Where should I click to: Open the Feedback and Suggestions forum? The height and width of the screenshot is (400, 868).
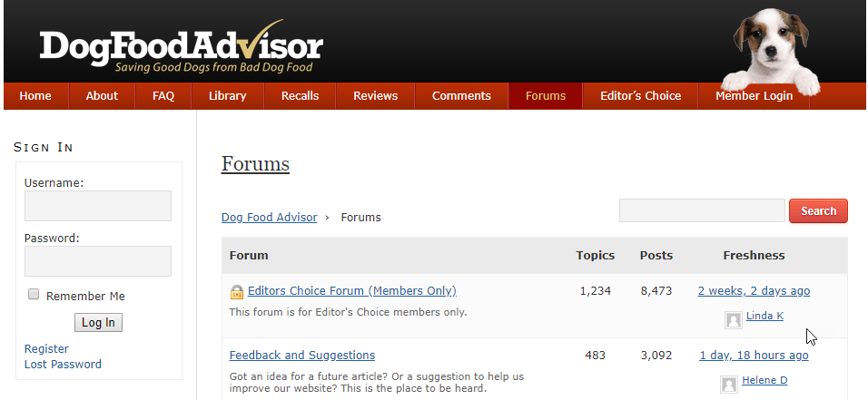click(x=302, y=356)
